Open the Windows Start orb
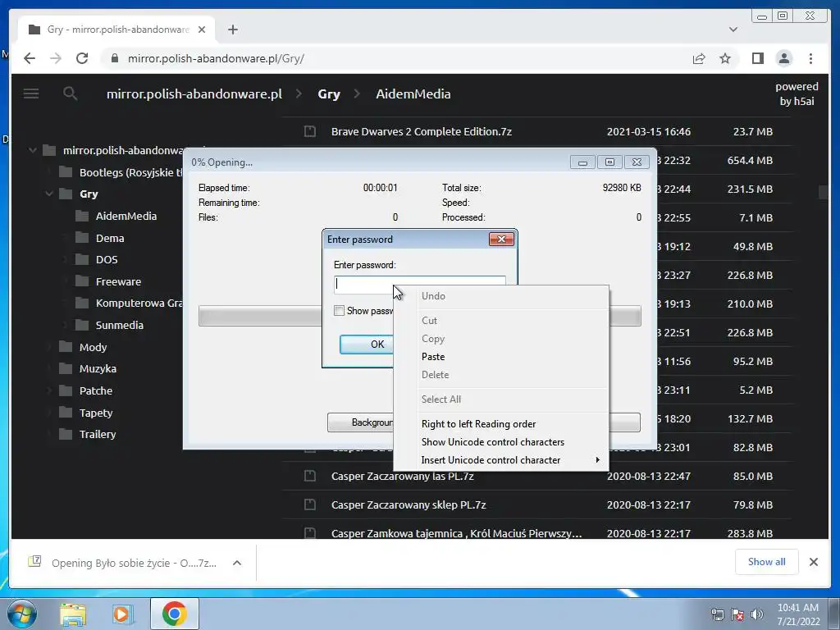Viewport: 840px width, 630px height. [x=21, y=614]
